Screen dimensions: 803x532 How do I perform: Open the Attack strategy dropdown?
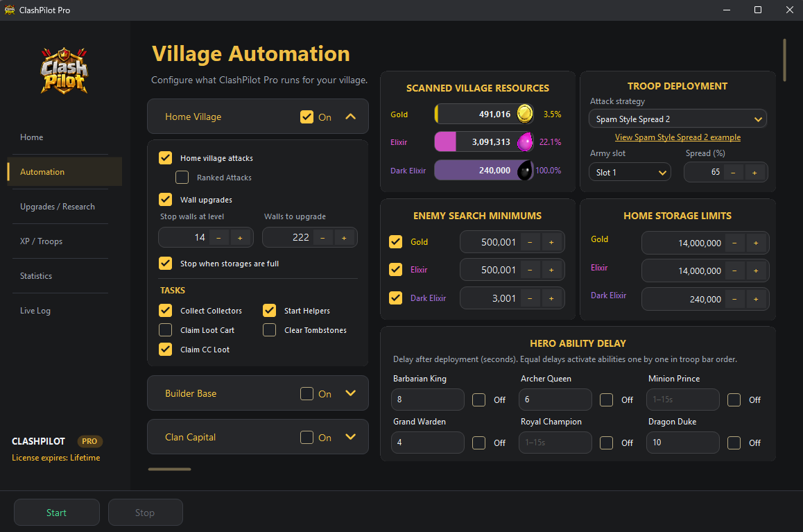point(677,119)
